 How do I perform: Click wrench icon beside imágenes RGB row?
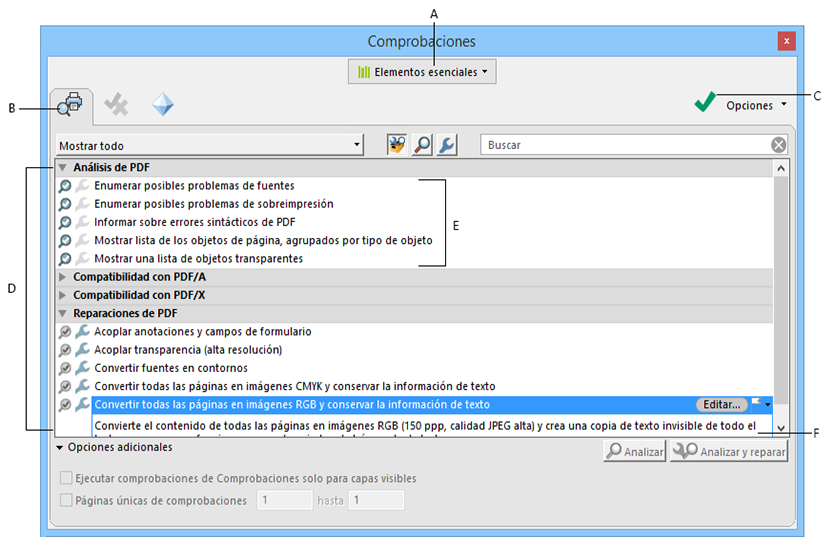82,404
